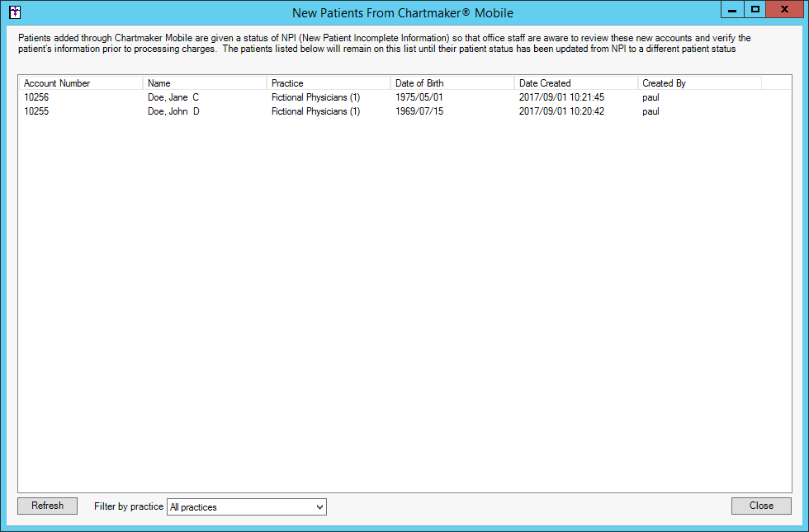
Task: Click 'paul' in account 10256 row
Action: [651, 97]
